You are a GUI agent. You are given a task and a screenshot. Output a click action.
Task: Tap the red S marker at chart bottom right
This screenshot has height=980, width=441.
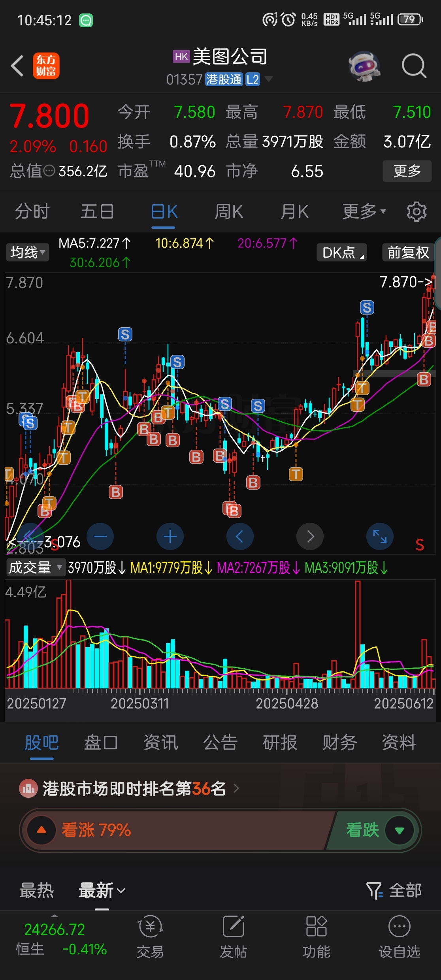pyautogui.click(x=420, y=545)
